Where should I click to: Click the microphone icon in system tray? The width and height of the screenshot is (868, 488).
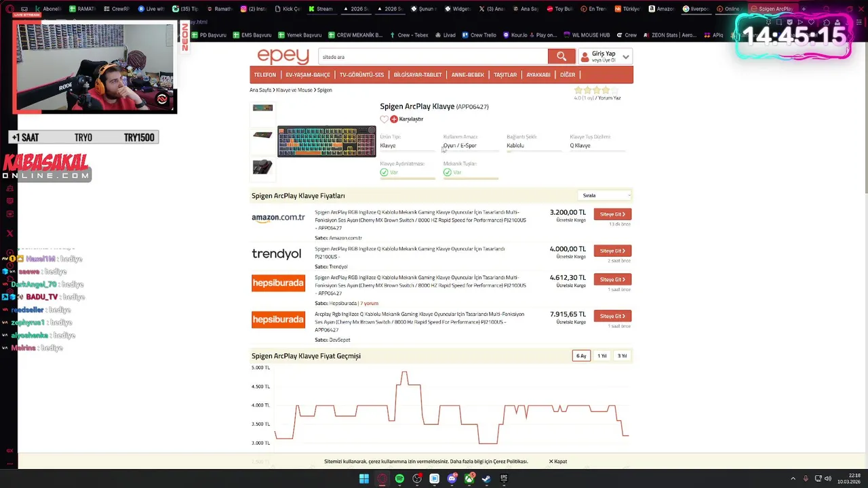(x=806, y=479)
